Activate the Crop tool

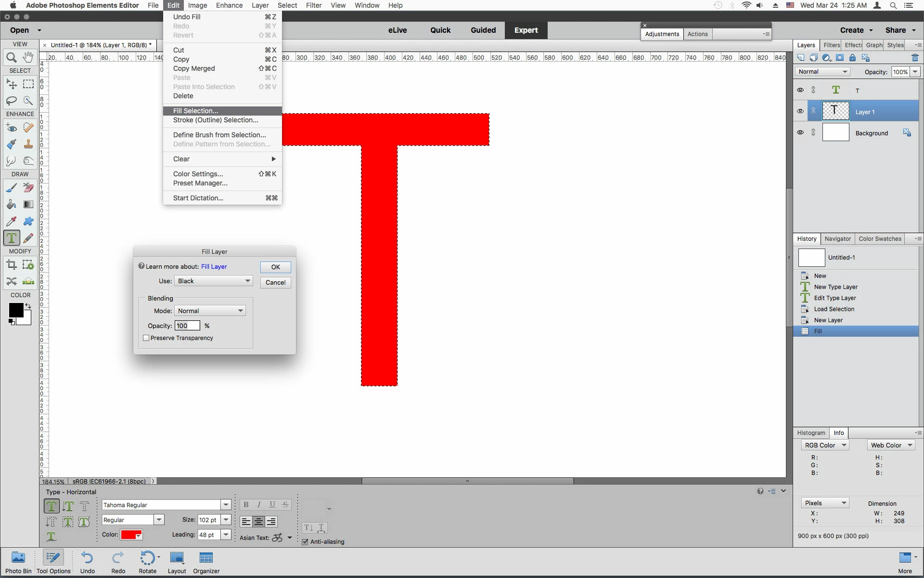click(12, 264)
